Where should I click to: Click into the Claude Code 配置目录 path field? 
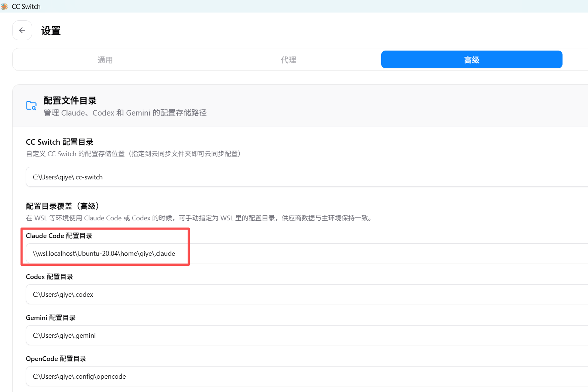[x=295, y=254]
